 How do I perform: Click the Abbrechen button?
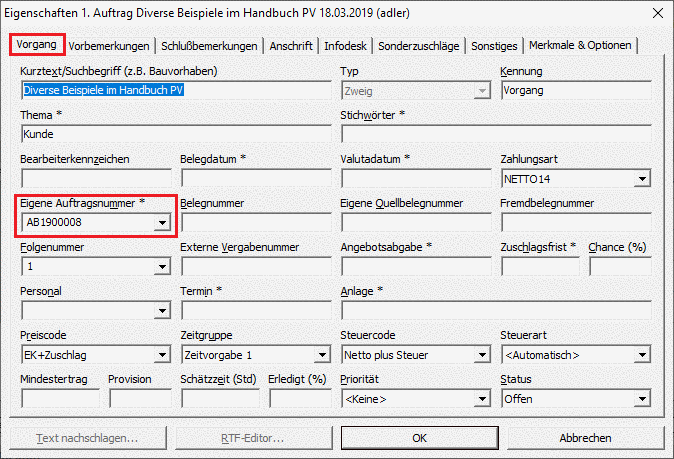pyautogui.click(x=585, y=438)
